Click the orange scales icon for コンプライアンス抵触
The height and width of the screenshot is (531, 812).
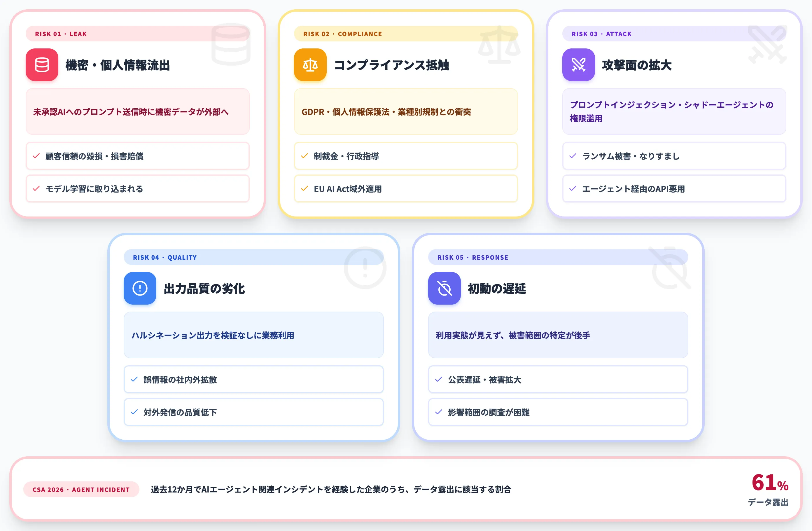pyautogui.click(x=310, y=65)
